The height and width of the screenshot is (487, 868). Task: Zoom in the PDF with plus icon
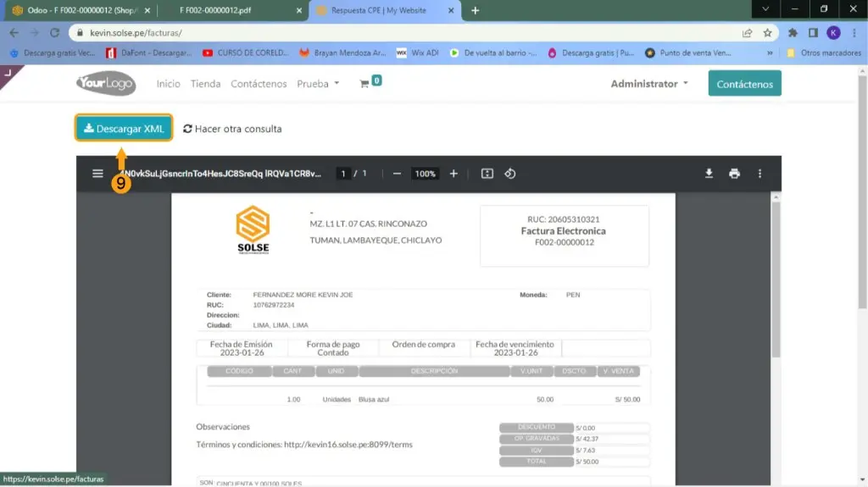click(x=453, y=174)
